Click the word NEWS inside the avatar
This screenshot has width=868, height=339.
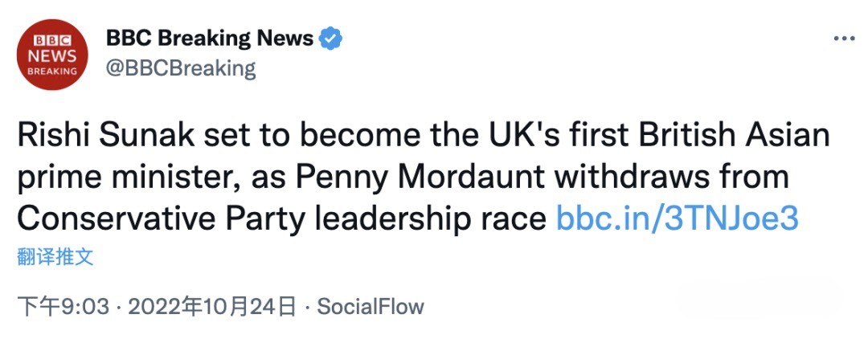52,56
